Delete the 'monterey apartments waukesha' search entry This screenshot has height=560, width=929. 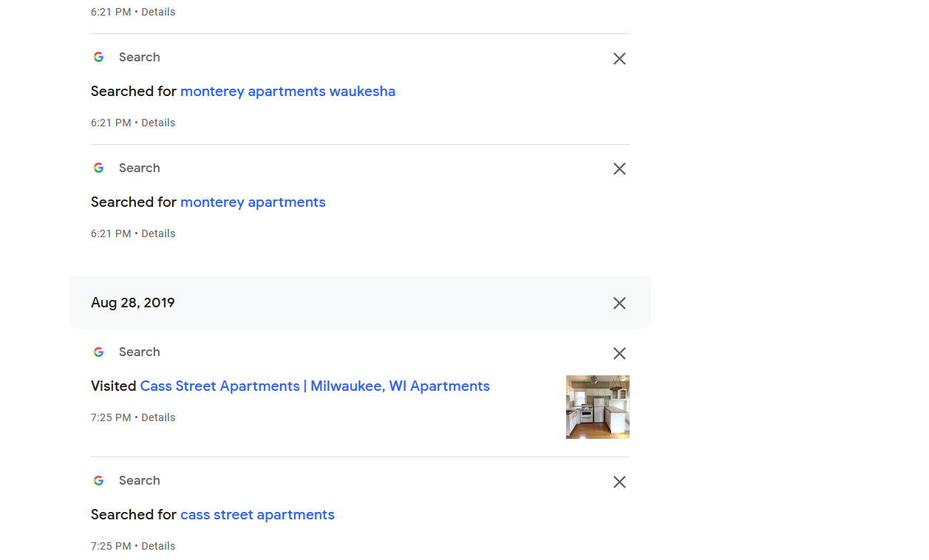point(619,58)
